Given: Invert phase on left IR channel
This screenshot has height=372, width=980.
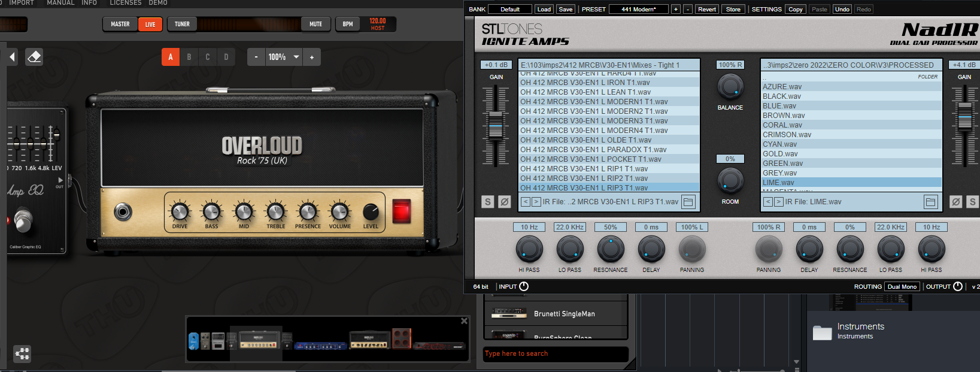Looking at the screenshot, I should coord(505,202).
